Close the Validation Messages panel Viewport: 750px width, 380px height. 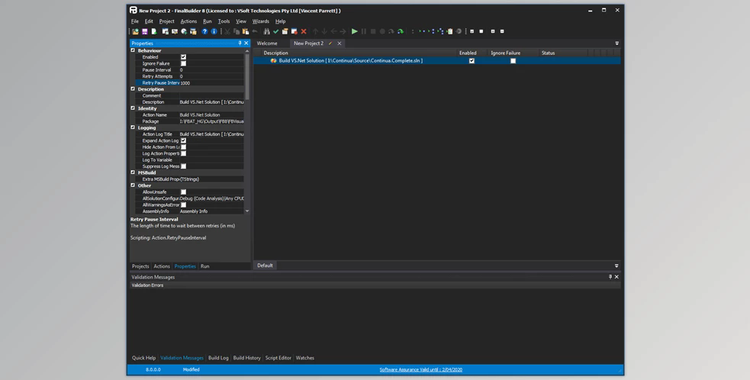(617, 277)
